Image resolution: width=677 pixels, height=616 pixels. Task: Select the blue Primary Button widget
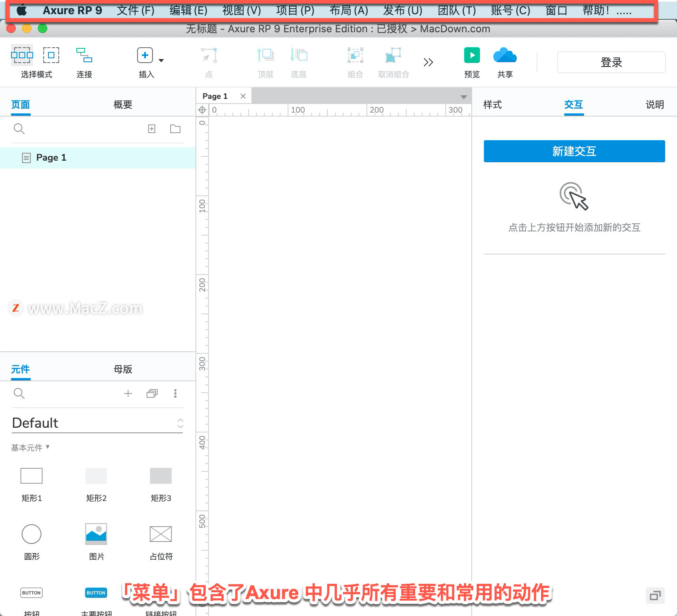click(96, 593)
